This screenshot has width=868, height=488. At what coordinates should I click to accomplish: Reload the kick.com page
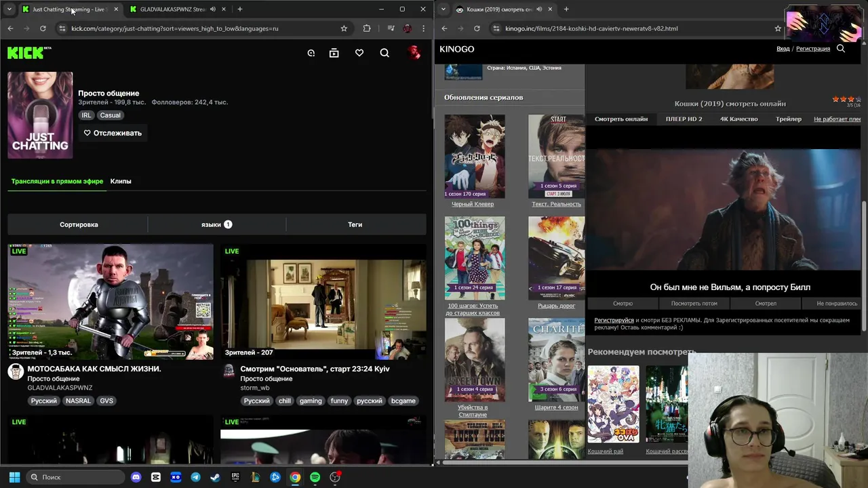[43, 28]
